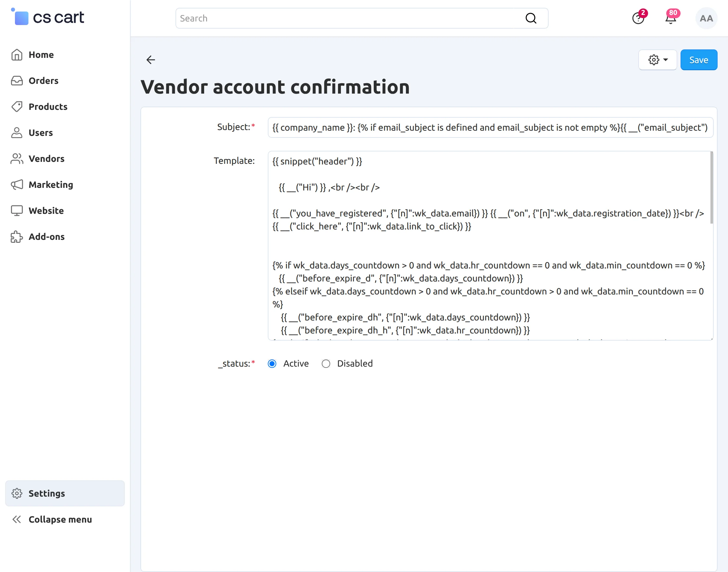Click the CS-Cart logo
This screenshot has height=572, width=728.
pyautogui.click(x=47, y=17)
